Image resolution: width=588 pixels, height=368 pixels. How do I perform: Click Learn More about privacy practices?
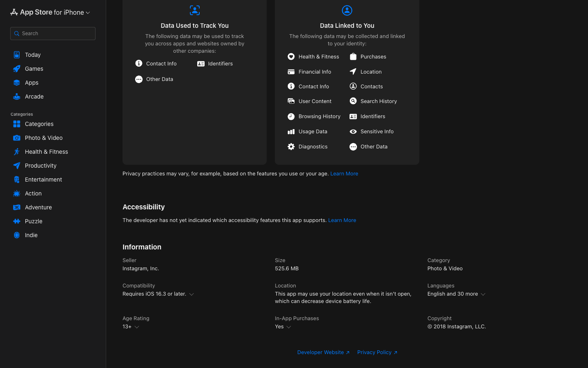(x=344, y=174)
